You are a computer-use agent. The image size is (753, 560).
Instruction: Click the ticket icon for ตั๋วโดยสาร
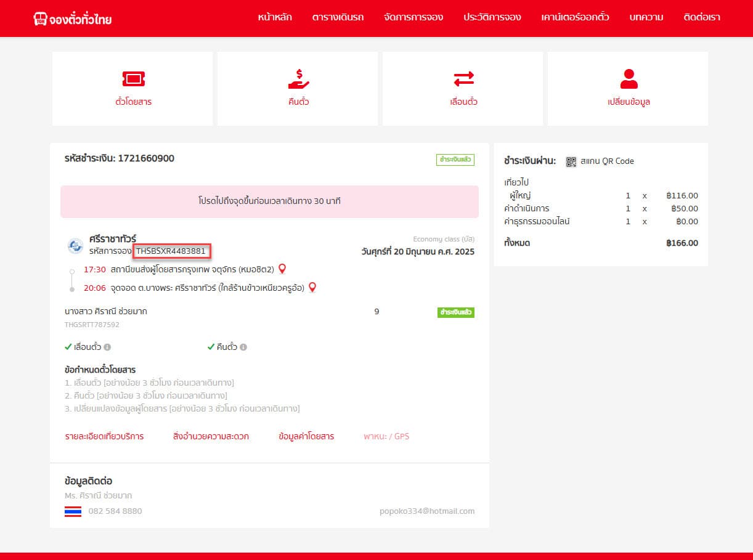point(133,79)
